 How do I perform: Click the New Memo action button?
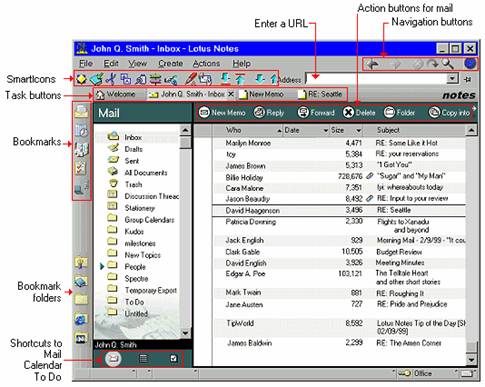[222, 113]
